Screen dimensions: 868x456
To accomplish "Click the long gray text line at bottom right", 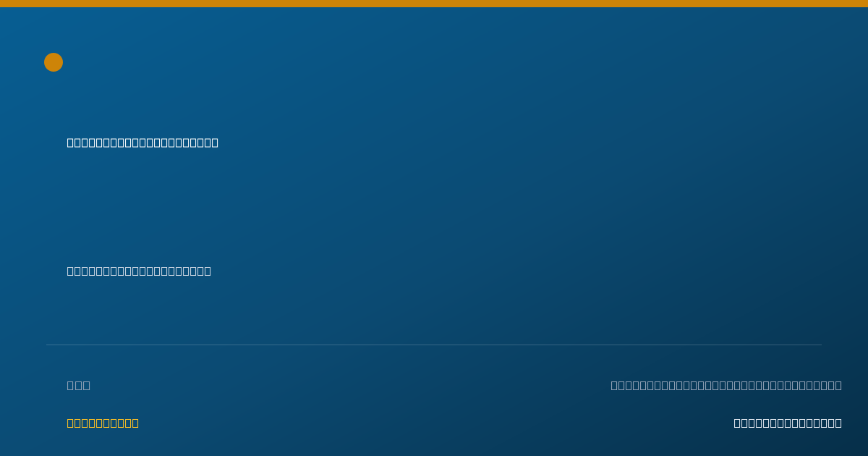I will pos(726,385).
